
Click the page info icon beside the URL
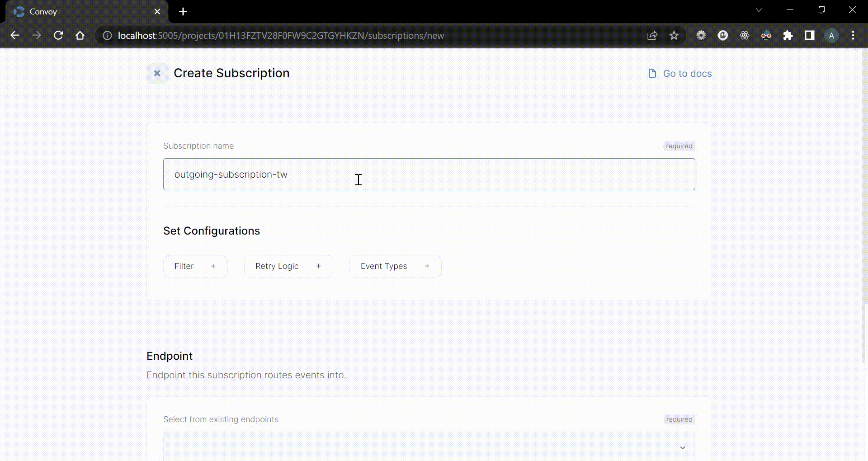[x=107, y=36]
